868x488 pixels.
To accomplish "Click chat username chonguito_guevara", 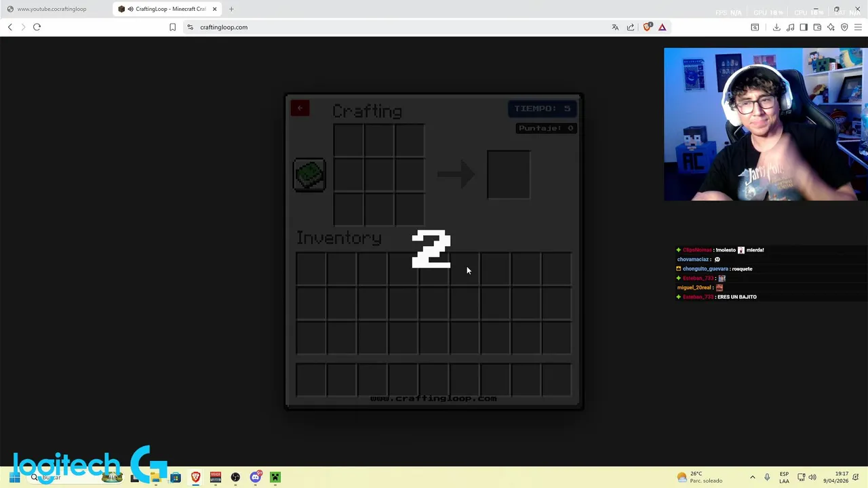I will click(x=705, y=269).
